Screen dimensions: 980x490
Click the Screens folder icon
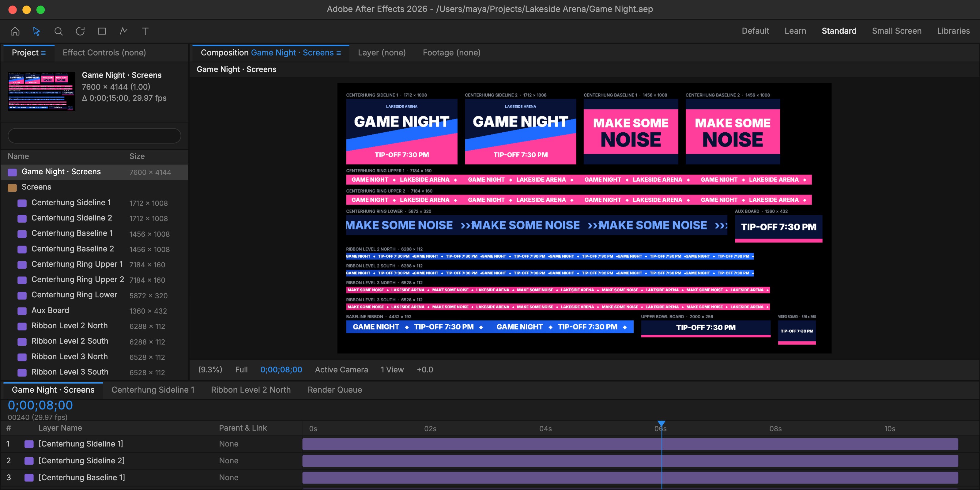pos(12,187)
